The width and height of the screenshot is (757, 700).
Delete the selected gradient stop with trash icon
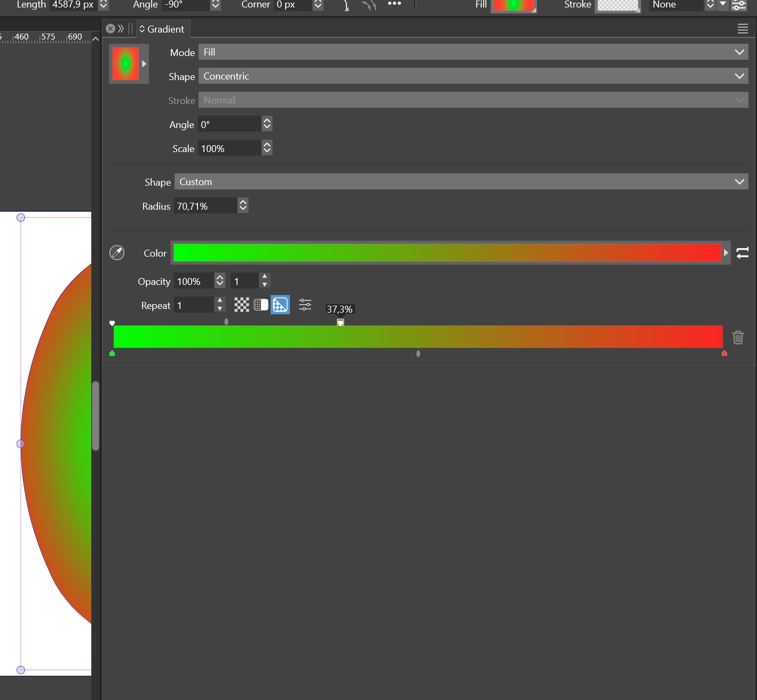click(x=738, y=337)
